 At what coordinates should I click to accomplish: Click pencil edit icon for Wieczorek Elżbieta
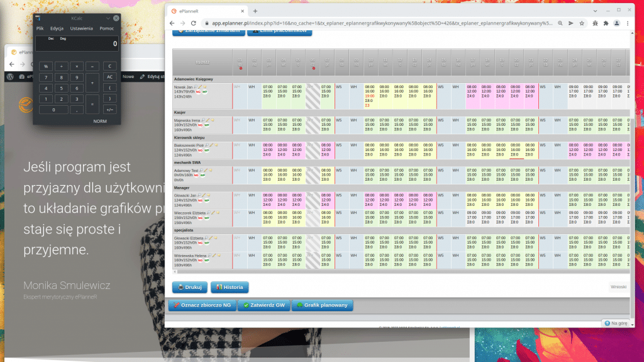coord(213,213)
